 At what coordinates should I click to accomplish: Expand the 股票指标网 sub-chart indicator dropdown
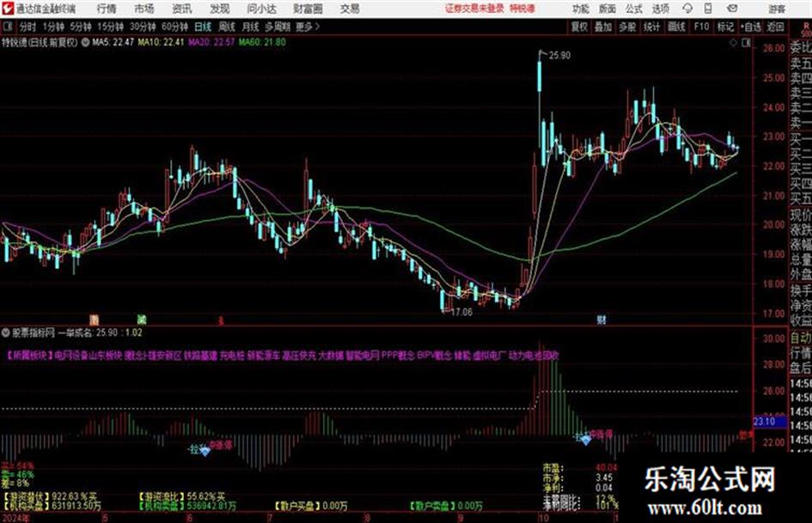(x=6, y=332)
